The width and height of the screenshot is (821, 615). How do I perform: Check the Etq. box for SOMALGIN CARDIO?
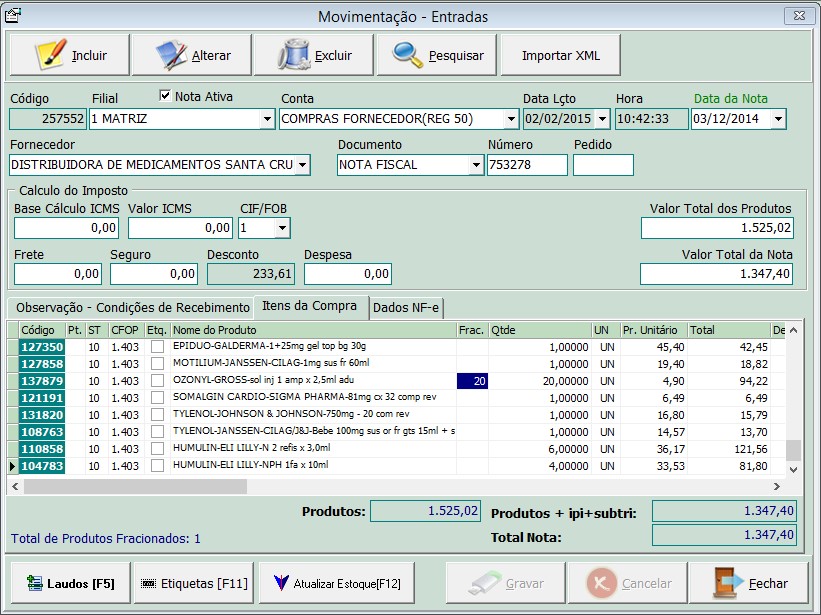coord(157,398)
